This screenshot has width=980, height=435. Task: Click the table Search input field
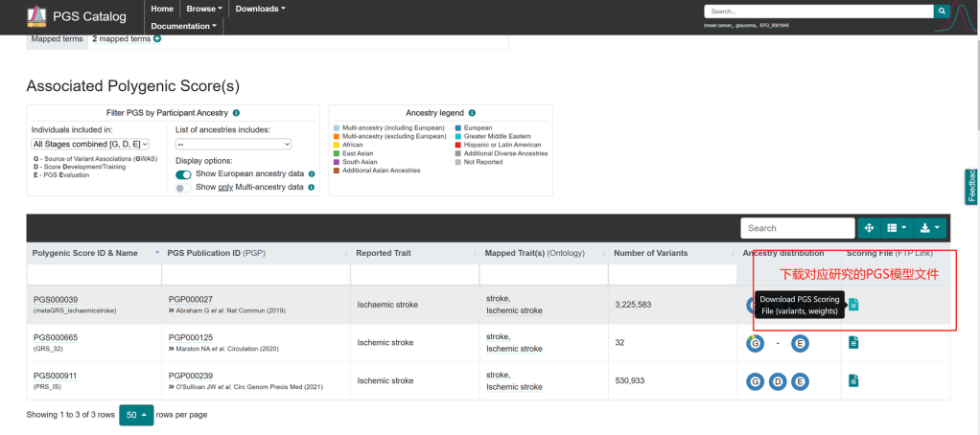pos(797,228)
